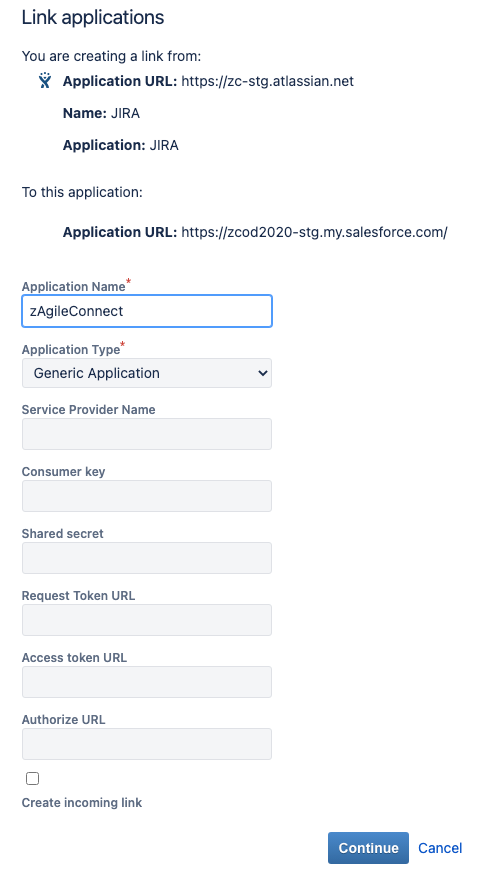
Task: Enable the Create incoming link checkbox
Action: coord(32,778)
